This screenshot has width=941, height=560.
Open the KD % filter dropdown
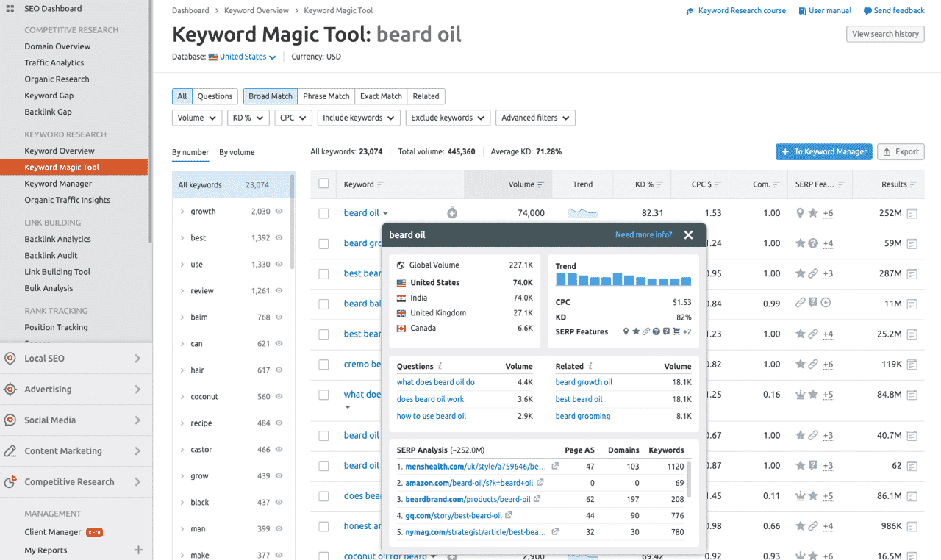[x=248, y=118]
